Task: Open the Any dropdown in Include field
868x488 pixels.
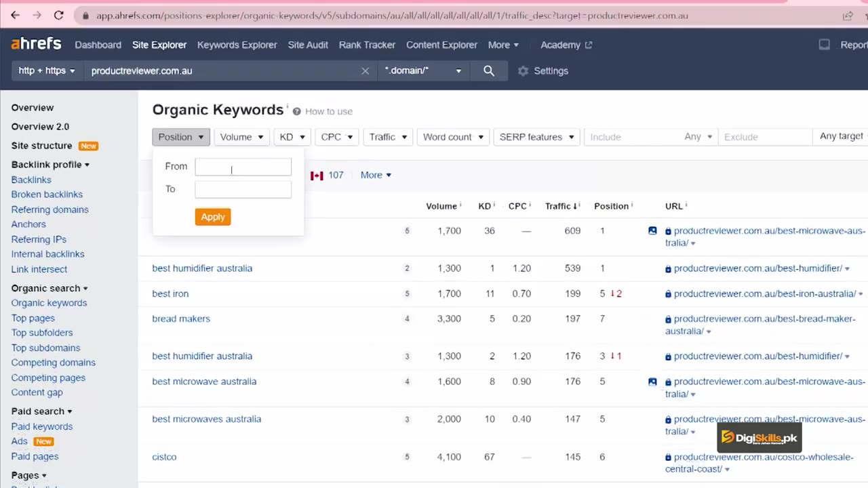Action: point(698,137)
